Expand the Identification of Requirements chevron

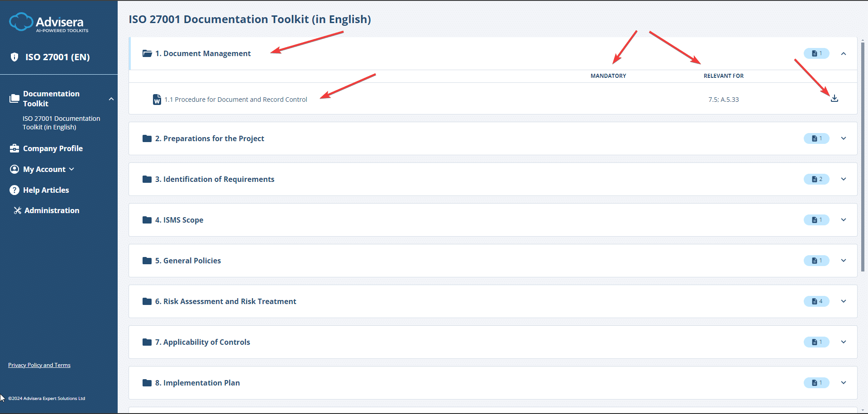tap(843, 179)
